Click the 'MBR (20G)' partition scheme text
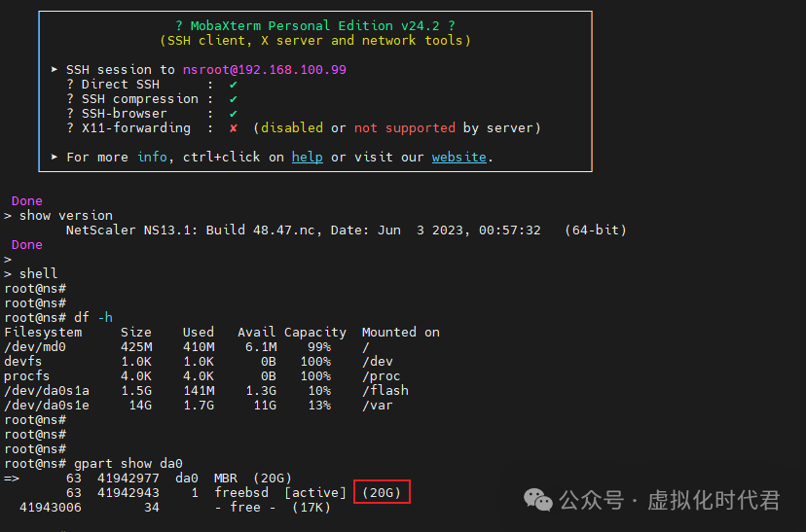Image resolution: width=806 pixels, height=532 pixels. pos(253,479)
